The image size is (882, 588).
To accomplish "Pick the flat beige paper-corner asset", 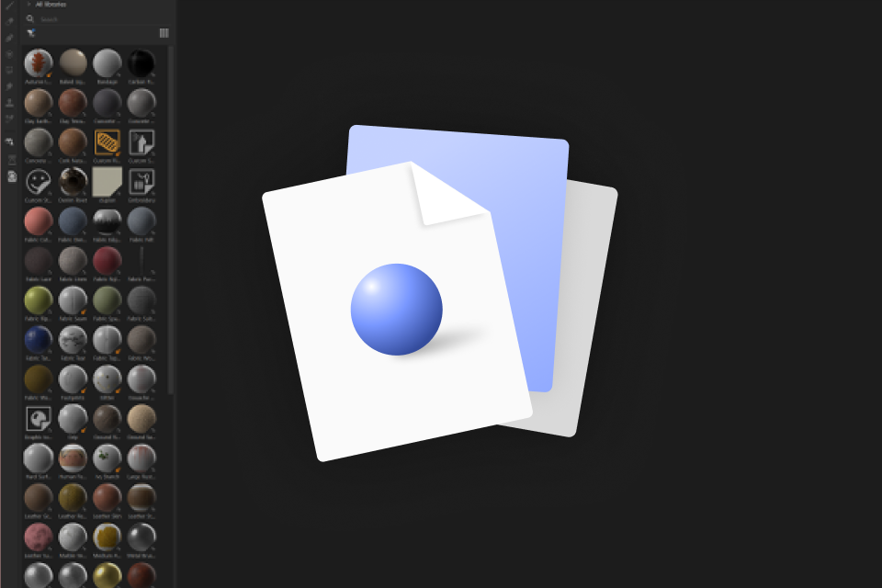I will click(x=107, y=181).
